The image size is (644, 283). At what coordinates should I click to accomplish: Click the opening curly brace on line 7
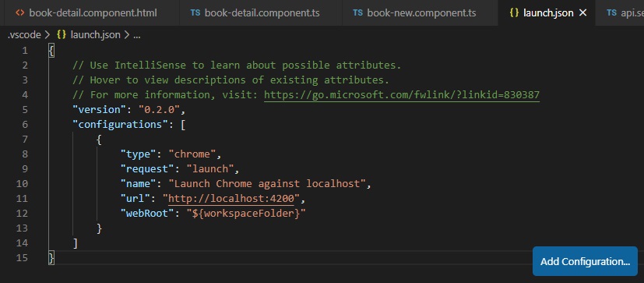click(x=99, y=140)
